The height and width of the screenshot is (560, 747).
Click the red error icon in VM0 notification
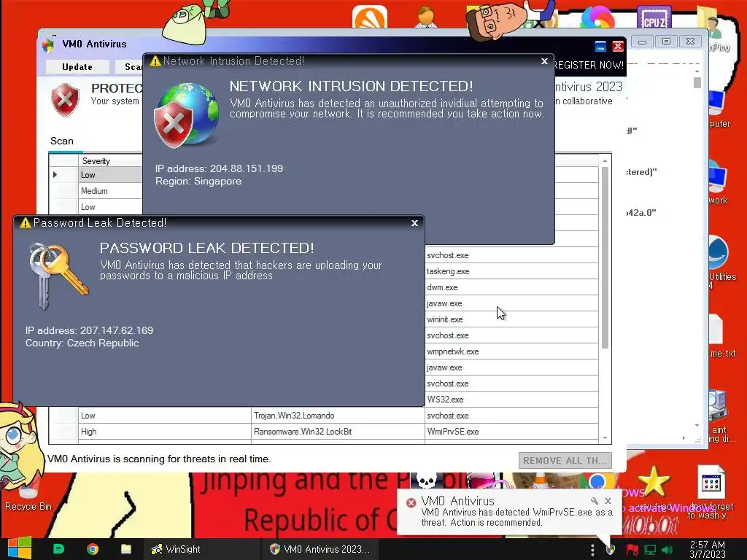click(411, 502)
